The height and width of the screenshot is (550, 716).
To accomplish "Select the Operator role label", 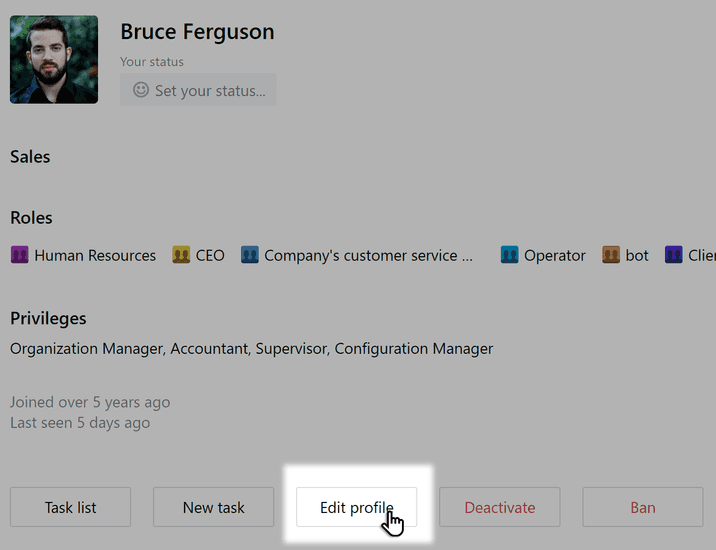I will coord(554,255).
